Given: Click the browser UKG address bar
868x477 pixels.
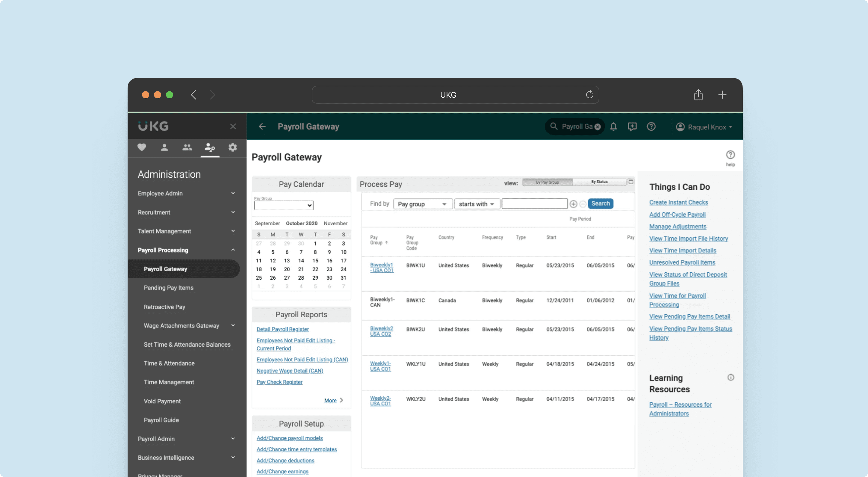Looking at the screenshot, I should tap(455, 95).
